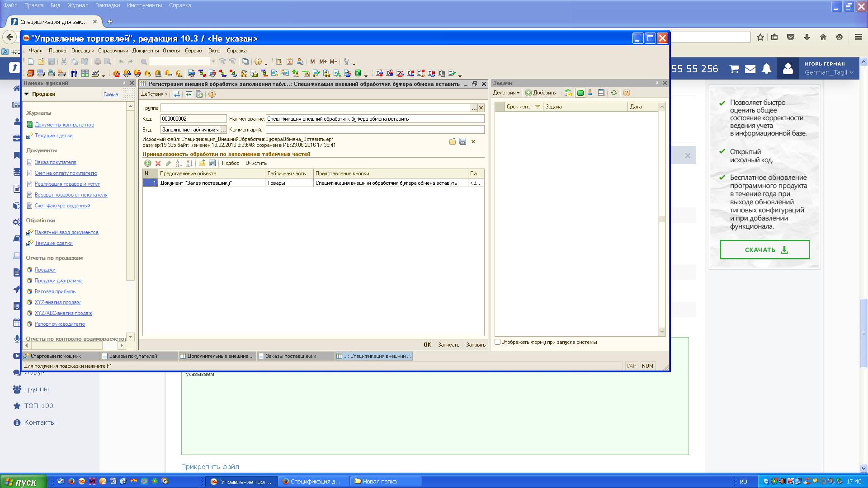This screenshot has width=868, height=488.
Task: Sort table descending with the Z-A icon
Action: 189,163
